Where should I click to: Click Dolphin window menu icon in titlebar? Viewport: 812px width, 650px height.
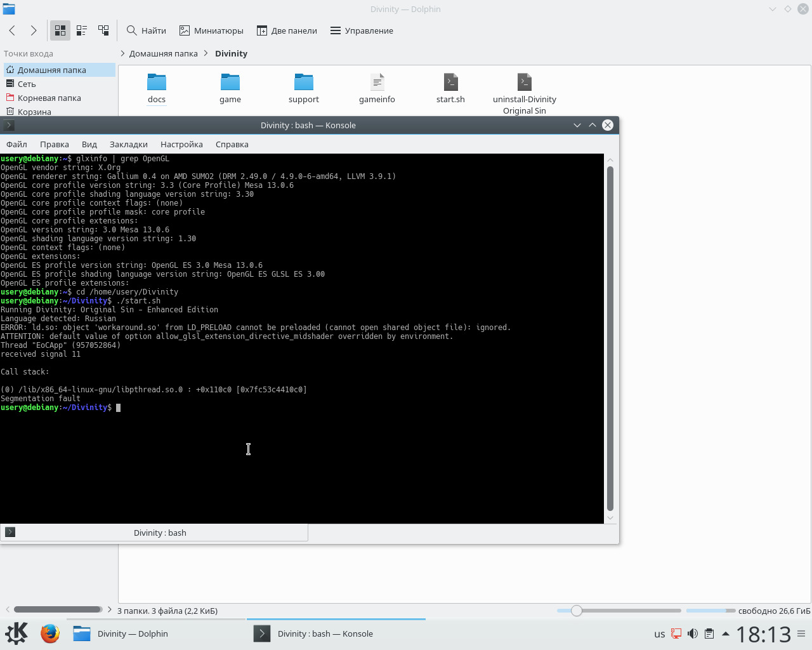click(x=9, y=9)
